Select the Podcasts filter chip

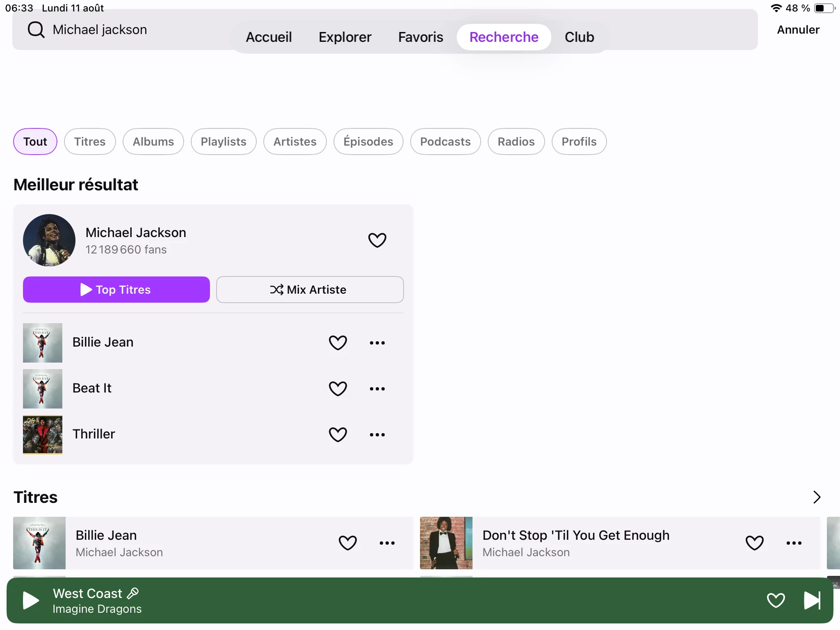(445, 142)
